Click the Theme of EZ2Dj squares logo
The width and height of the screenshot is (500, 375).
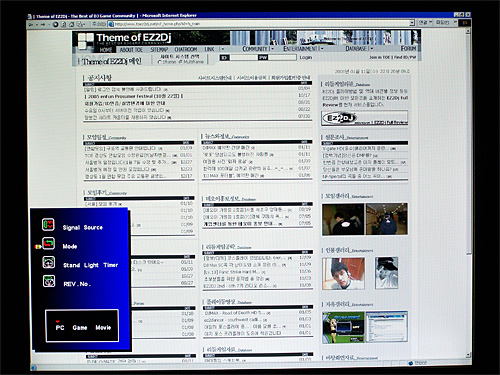86,42
